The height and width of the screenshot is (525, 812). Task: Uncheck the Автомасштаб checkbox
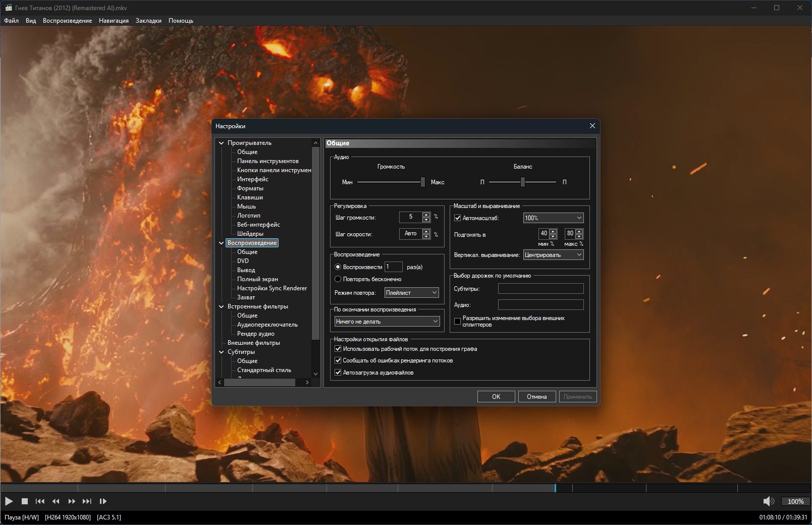(458, 218)
